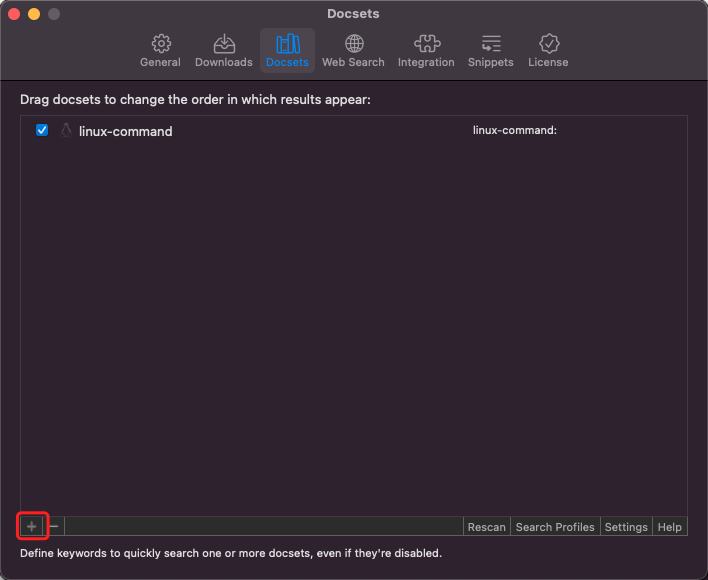Image resolution: width=708 pixels, height=580 pixels.
Task: Click the Linux penguin icon beside linux-command
Action: click(x=66, y=130)
